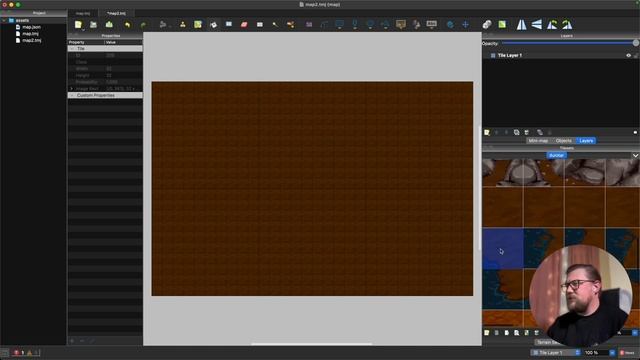Collapse the assets folder in Project tree
Image resolution: width=640 pixels, height=360 pixels.
[4, 20]
